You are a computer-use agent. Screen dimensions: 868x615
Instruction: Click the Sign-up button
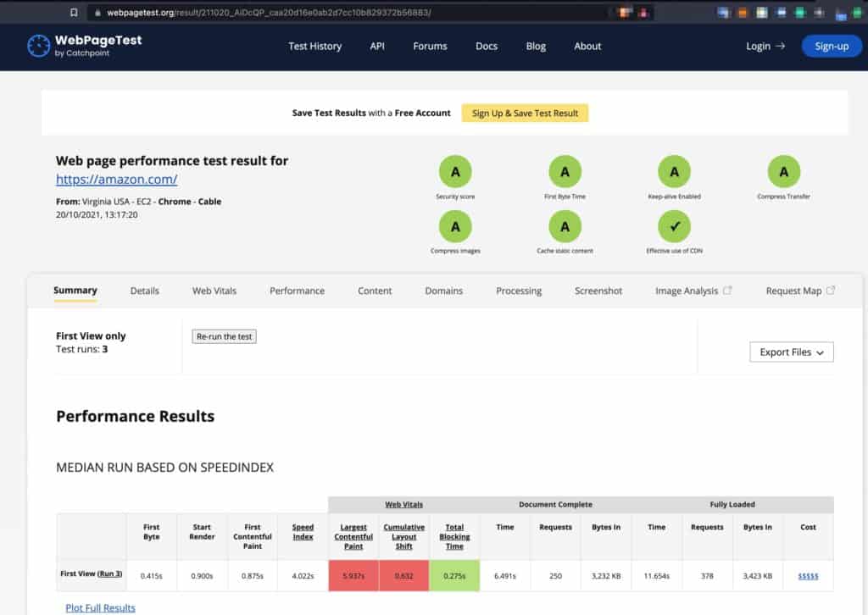832,47
